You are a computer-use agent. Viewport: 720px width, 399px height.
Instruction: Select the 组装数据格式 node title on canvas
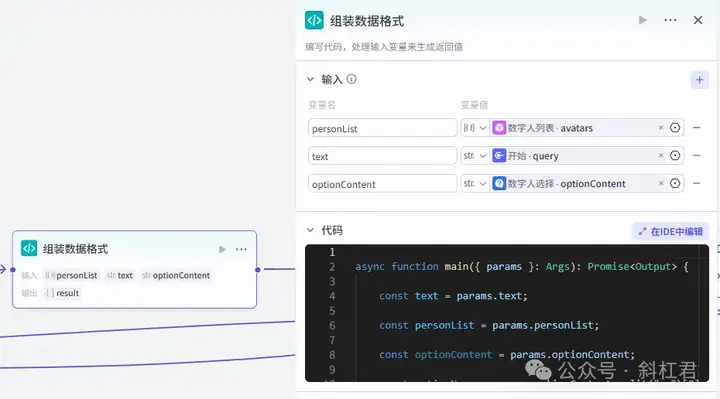click(76, 249)
